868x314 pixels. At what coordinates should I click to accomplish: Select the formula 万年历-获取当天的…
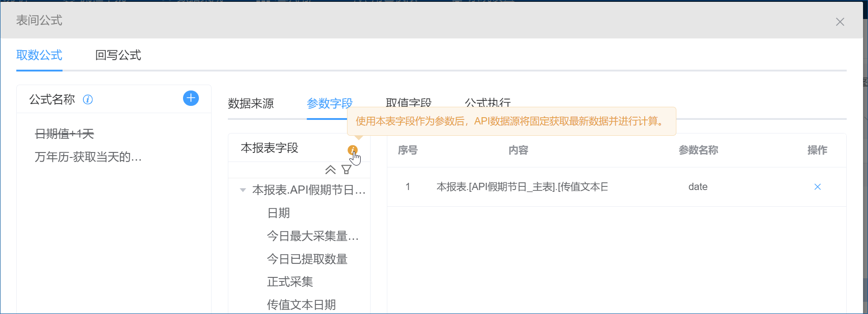(88, 157)
